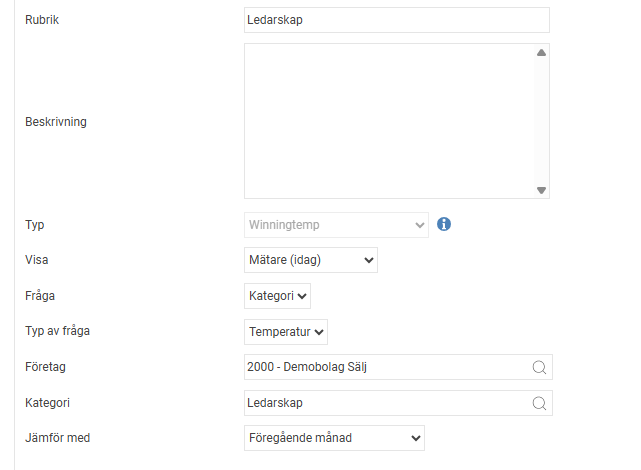Expand the Jämför med dropdown
This screenshot has height=470, width=641.
pyautogui.click(x=334, y=438)
